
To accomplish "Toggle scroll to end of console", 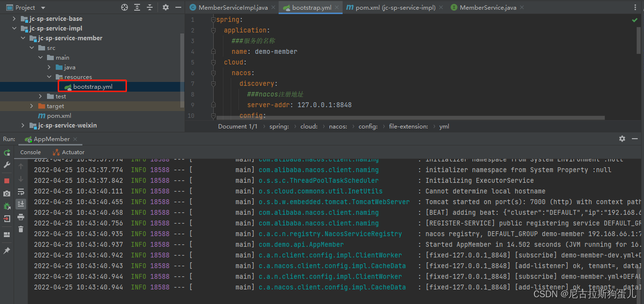I will 21,204.
